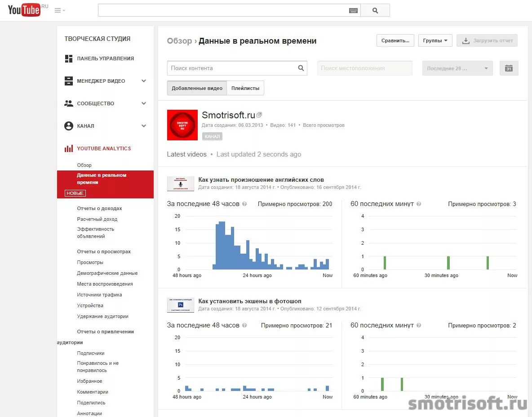Screen dimensions: 532x417
Task: Click the КАНАЛ label badge under channel name
Action: (x=212, y=136)
